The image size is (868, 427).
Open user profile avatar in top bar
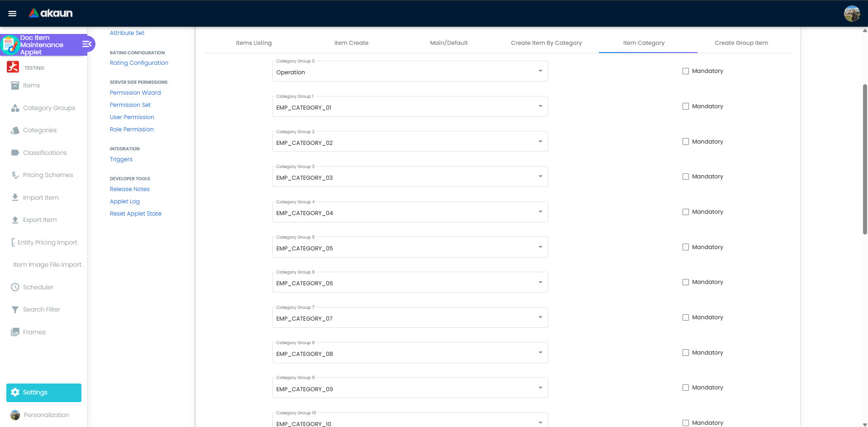(x=852, y=14)
